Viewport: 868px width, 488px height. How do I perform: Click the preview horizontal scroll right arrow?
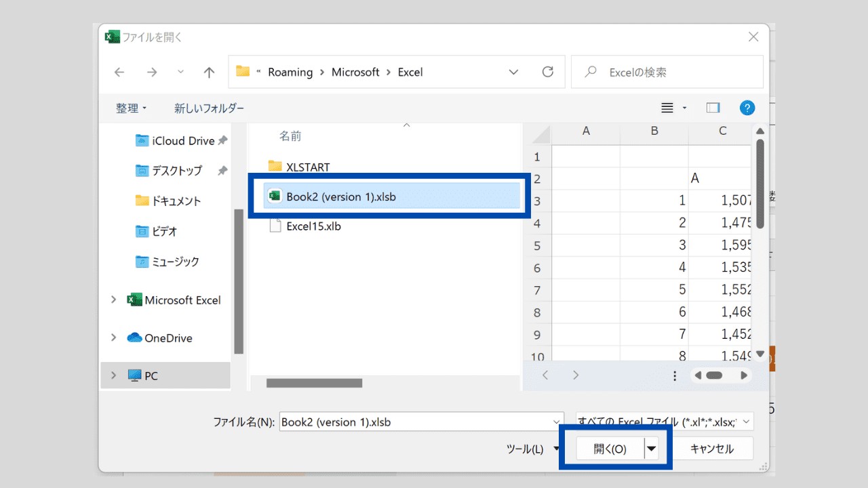(x=744, y=375)
